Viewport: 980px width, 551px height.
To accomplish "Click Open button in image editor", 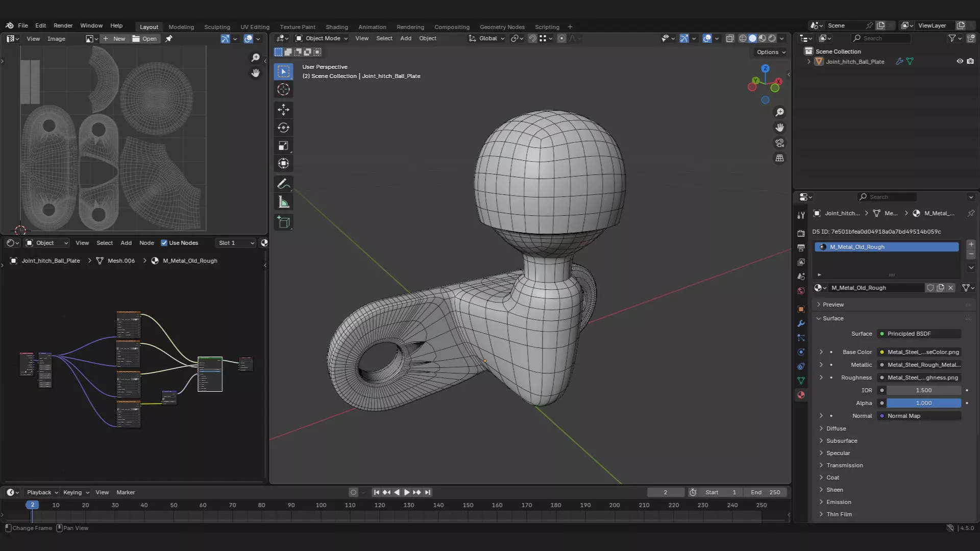I will click(145, 39).
